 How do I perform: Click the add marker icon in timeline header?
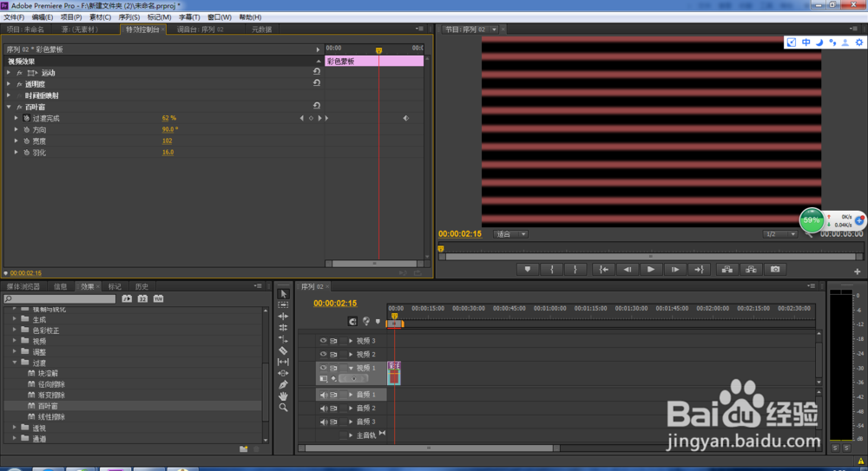tap(378, 322)
